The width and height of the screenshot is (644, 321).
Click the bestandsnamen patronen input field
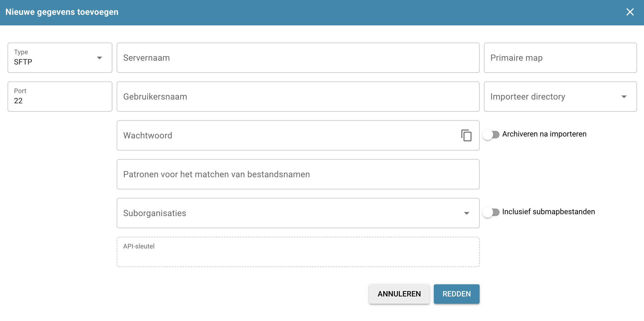coord(298,175)
